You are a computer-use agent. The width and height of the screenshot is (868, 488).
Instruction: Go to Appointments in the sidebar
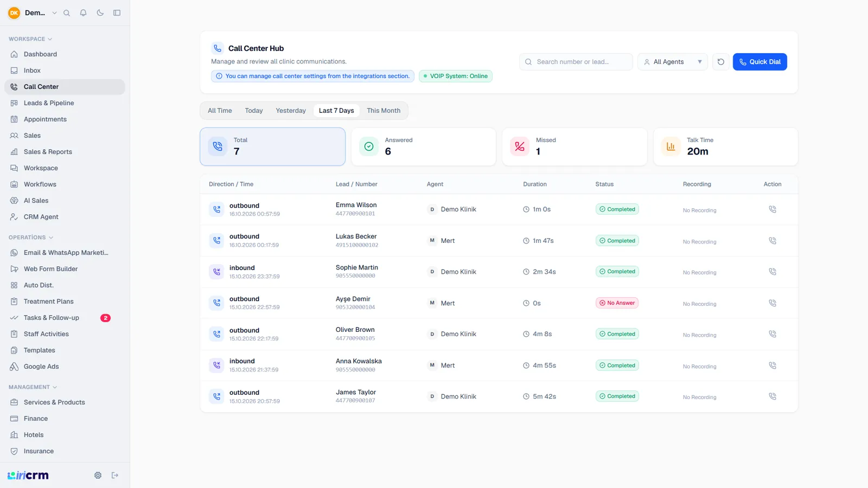[x=65, y=119]
